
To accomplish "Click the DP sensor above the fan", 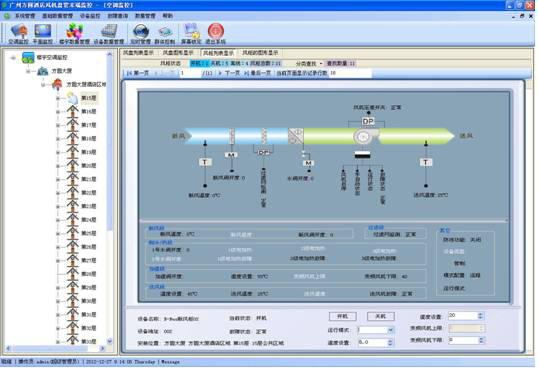I will [x=368, y=121].
